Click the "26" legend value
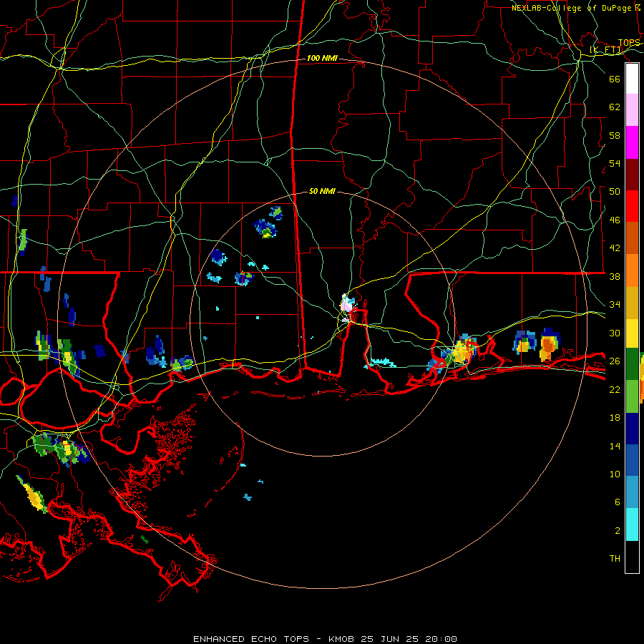Screen dimensions: 644x644 click(615, 361)
